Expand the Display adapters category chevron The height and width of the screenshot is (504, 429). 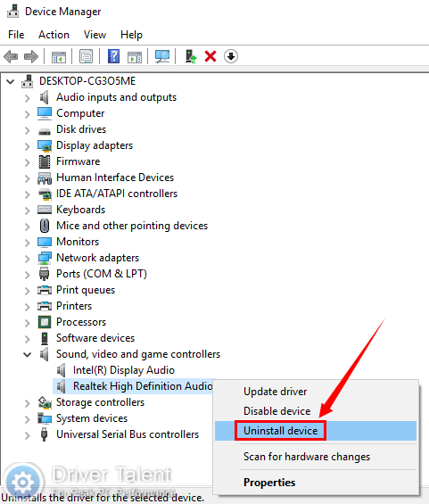pyautogui.click(x=28, y=146)
